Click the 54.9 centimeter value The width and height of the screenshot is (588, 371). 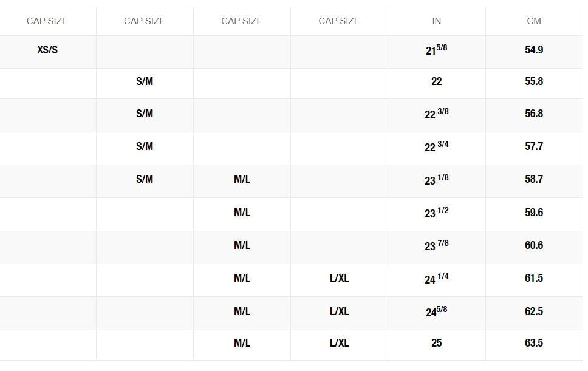click(533, 50)
